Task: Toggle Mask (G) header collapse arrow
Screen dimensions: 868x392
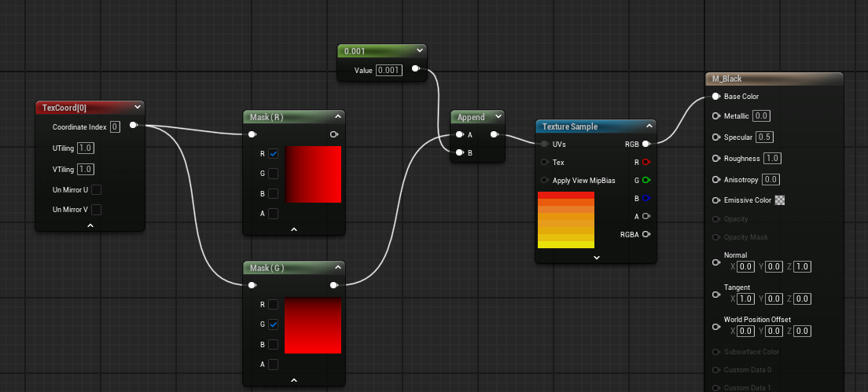Action: tap(337, 268)
